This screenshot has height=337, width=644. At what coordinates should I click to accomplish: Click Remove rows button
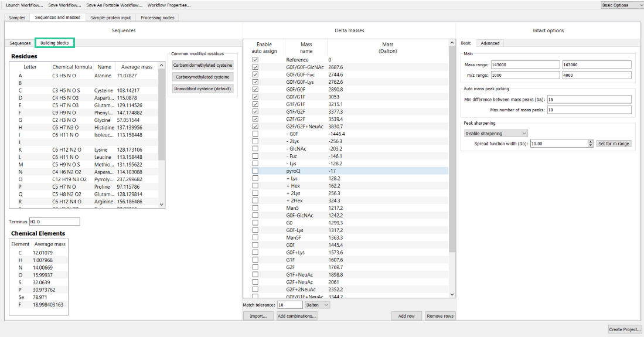440,316
